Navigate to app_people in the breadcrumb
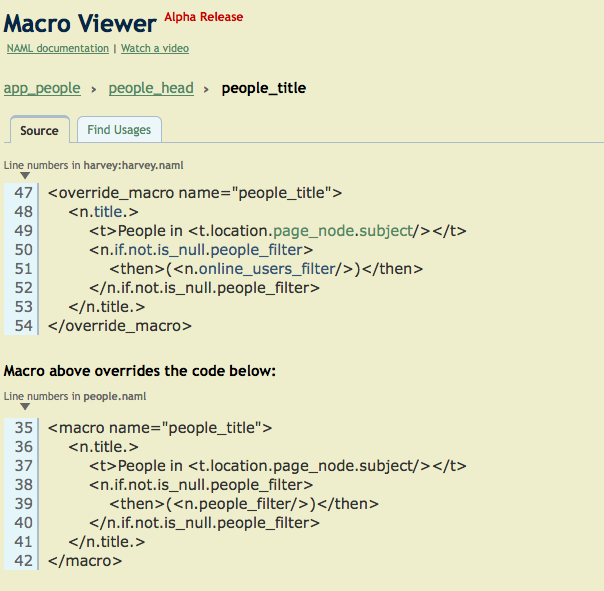 coord(42,88)
